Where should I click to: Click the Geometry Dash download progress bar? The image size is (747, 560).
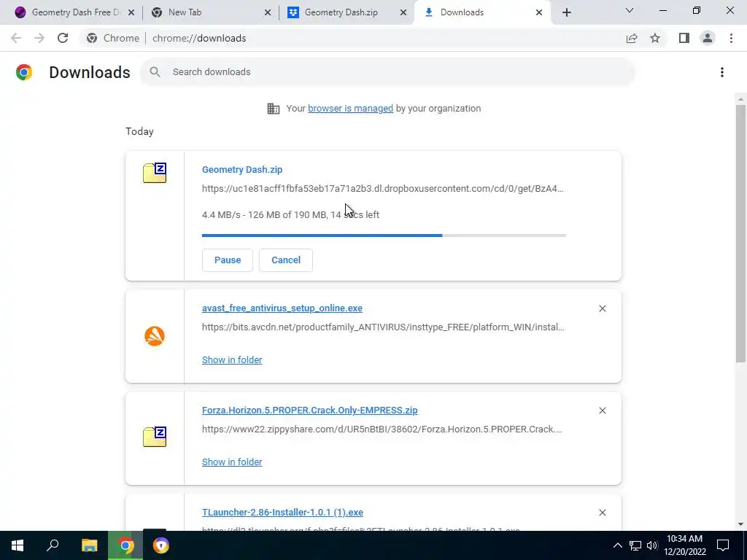coord(384,236)
